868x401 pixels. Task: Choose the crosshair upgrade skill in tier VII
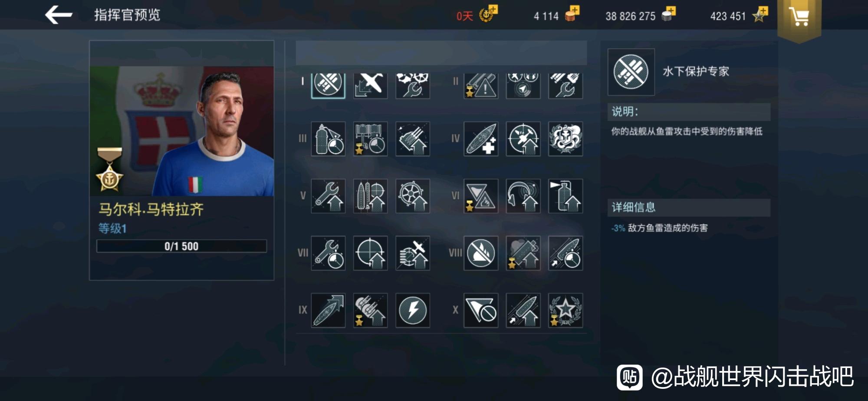tap(370, 253)
